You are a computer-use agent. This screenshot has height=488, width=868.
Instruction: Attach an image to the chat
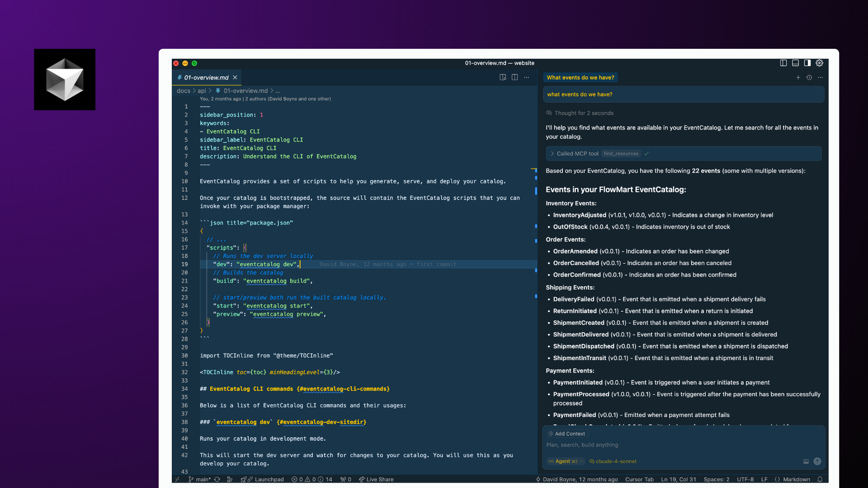pyautogui.click(x=806, y=461)
